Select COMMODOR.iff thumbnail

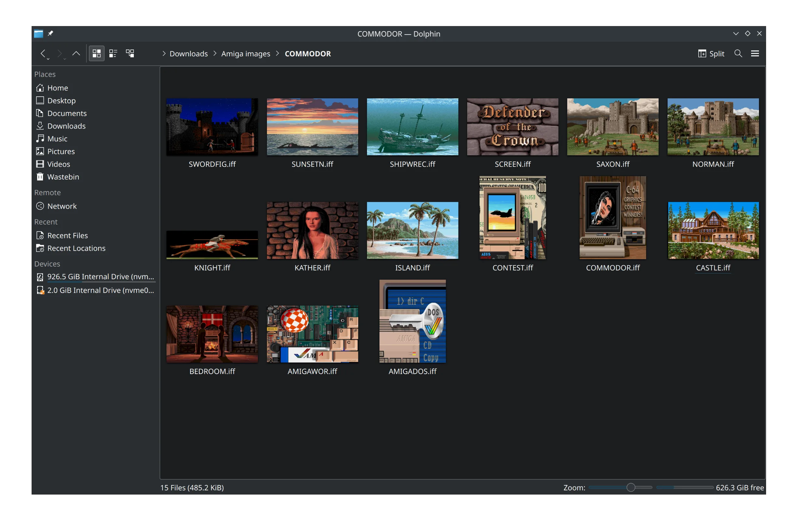(x=613, y=217)
